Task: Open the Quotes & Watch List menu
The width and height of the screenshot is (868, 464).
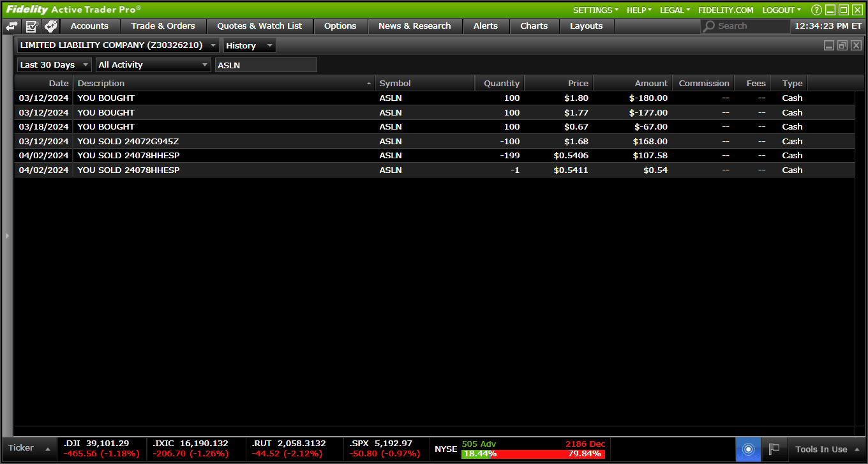Action: pos(260,26)
